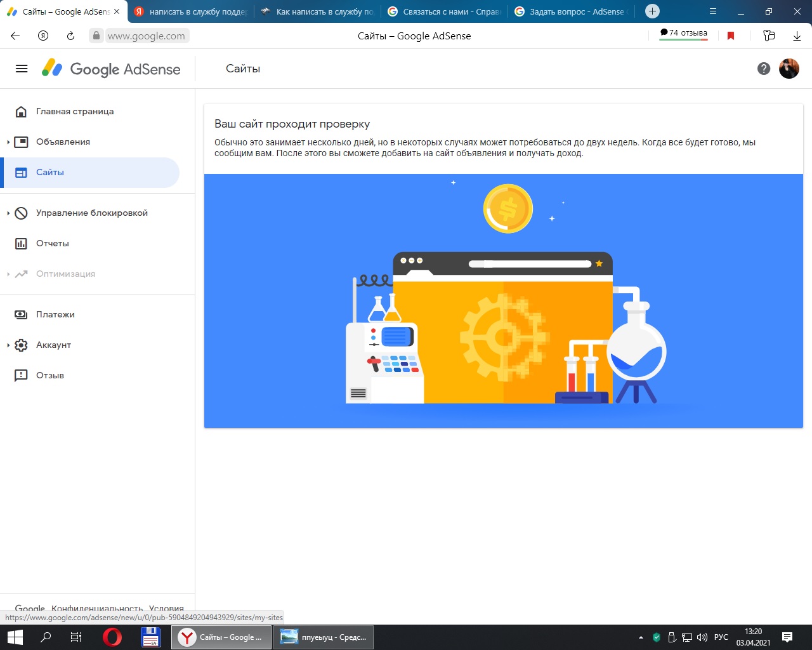Switch to the пнуеыуц photo viewer taskbar window

tap(324, 637)
